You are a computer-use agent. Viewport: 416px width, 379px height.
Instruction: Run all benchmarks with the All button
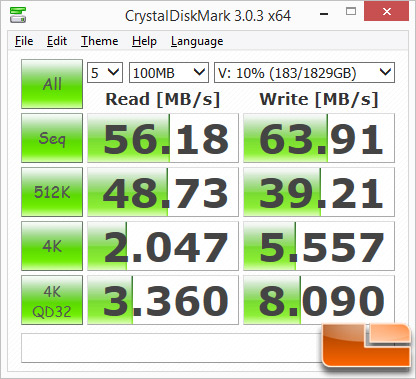[52, 84]
